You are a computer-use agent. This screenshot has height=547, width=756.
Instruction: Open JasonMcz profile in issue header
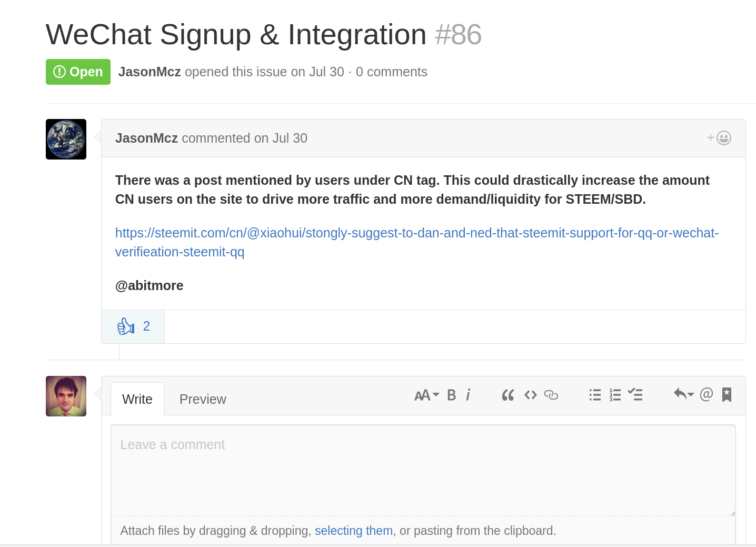pyautogui.click(x=150, y=72)
